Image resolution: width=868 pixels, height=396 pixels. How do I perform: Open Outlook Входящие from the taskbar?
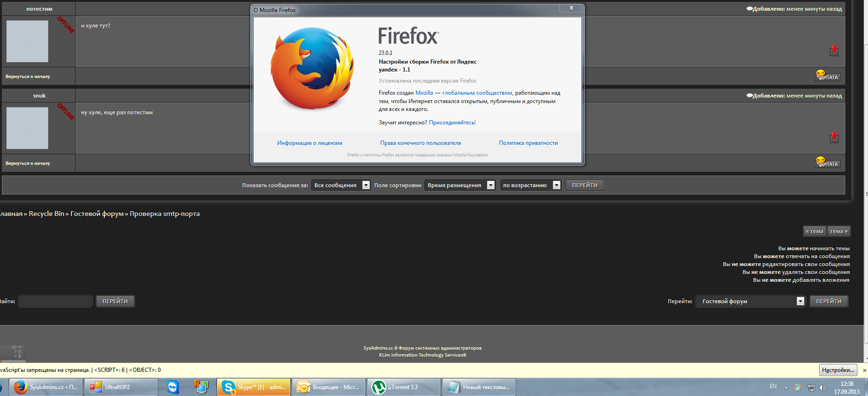click(x=329, y=387)
